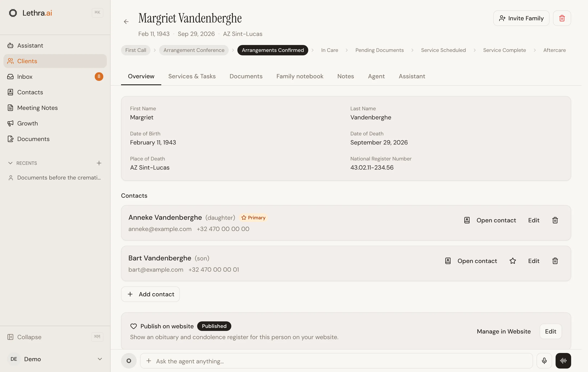The image size is (588, 372).
Task: Remove Anneke Vandenberghe with trash icon
Action: point(555,220)
